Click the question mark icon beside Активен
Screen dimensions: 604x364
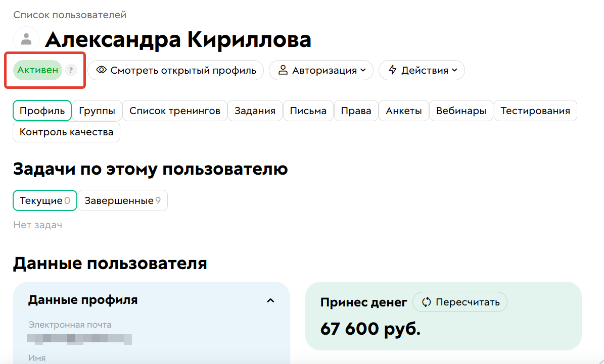tap(70, 70)
